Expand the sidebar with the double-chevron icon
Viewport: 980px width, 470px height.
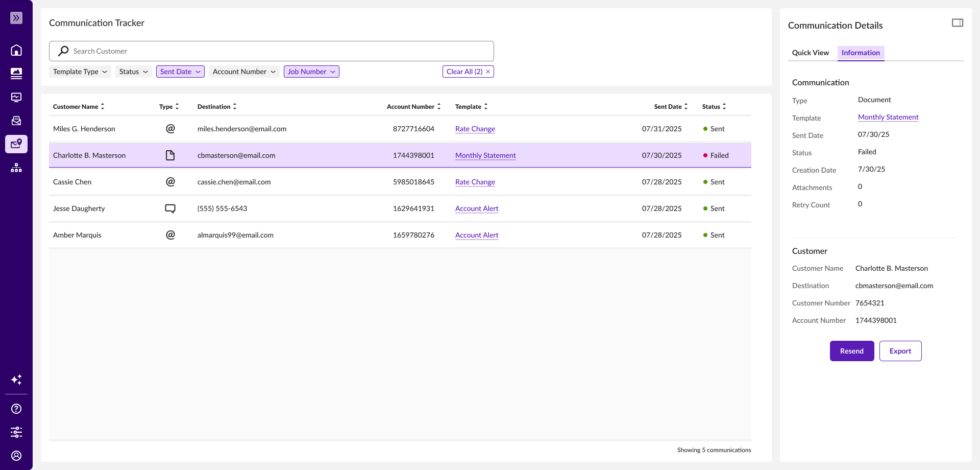point(16,18)
